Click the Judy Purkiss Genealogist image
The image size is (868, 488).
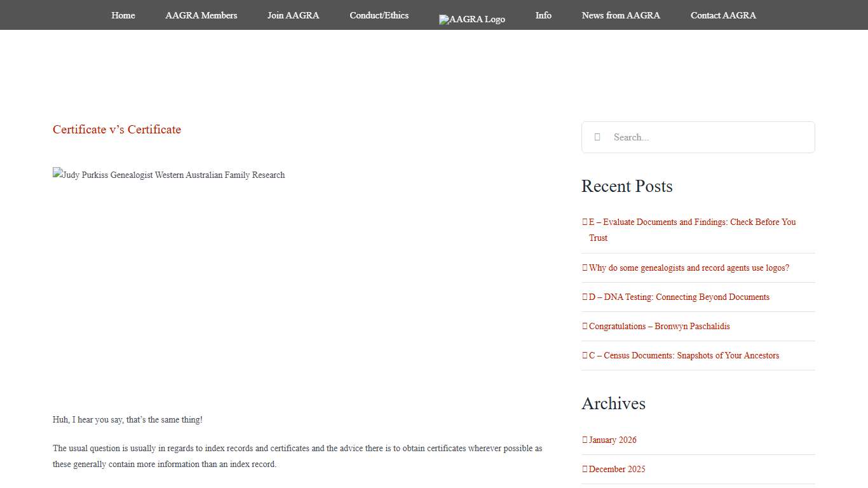(x=169, y=175)
